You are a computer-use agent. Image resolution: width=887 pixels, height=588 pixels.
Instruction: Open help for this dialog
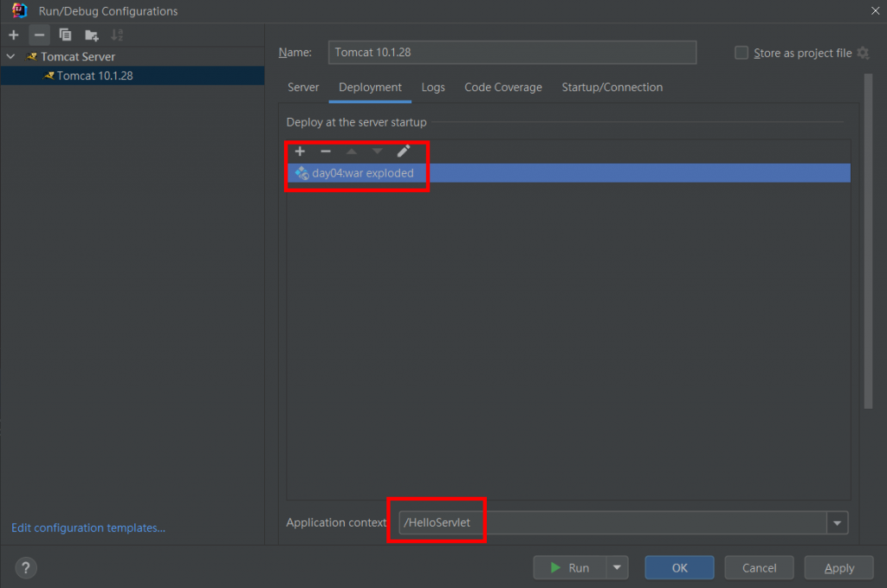(25, 567)
